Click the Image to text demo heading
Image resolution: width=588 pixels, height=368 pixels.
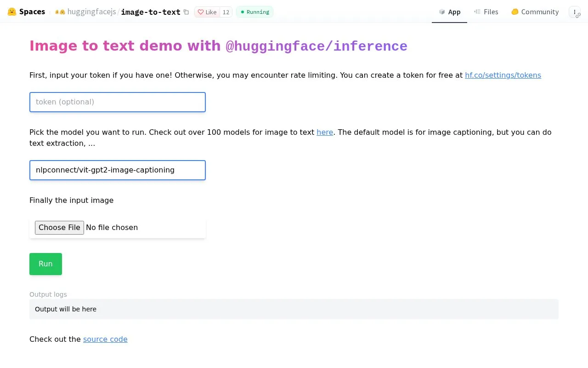[x=218, y=46]
